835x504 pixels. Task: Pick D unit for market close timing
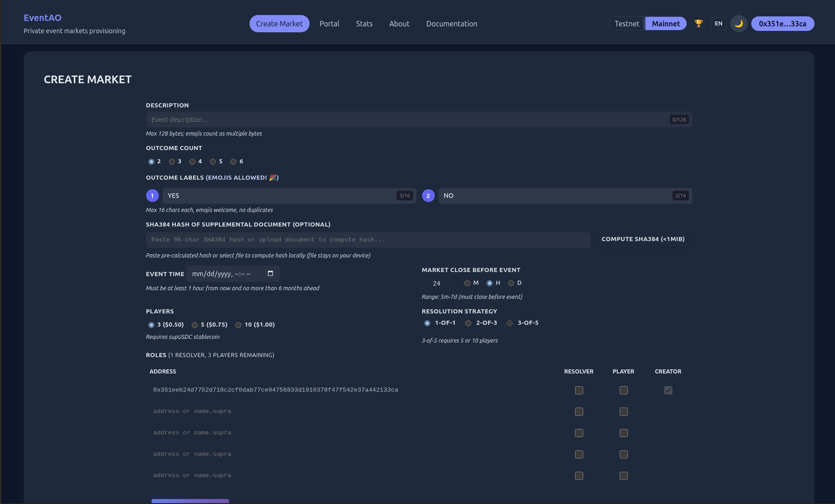tap(511, 283)
